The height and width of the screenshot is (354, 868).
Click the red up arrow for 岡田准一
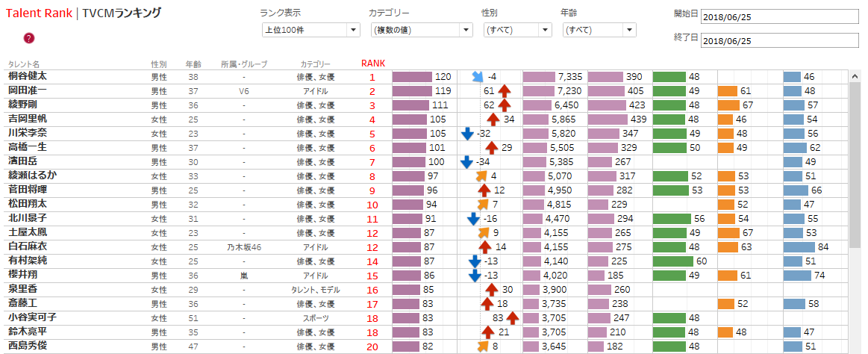click(505, 90)
